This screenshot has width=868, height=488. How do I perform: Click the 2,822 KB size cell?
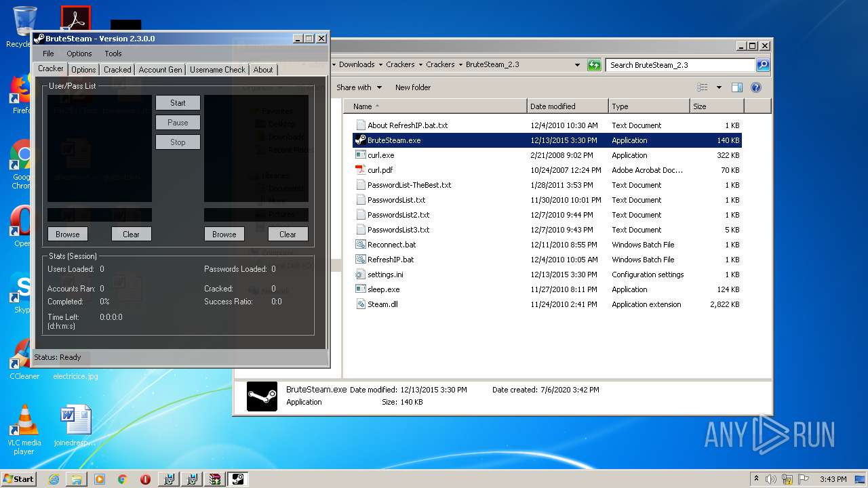726,304
